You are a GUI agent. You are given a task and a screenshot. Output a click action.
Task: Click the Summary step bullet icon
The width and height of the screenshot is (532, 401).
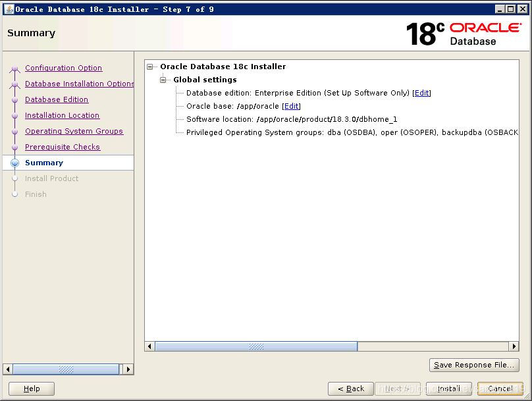point(14,163)
